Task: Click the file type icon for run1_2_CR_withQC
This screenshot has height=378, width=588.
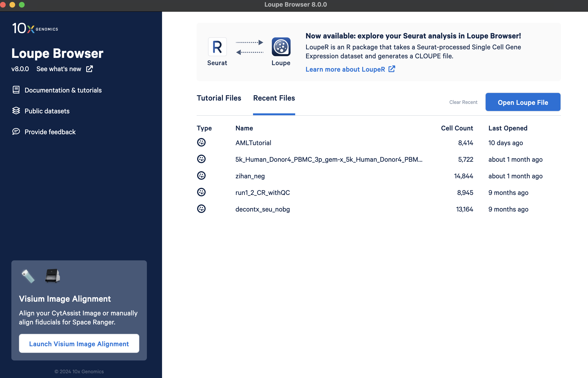Action: pyautogui.click(x=201, y=192)
